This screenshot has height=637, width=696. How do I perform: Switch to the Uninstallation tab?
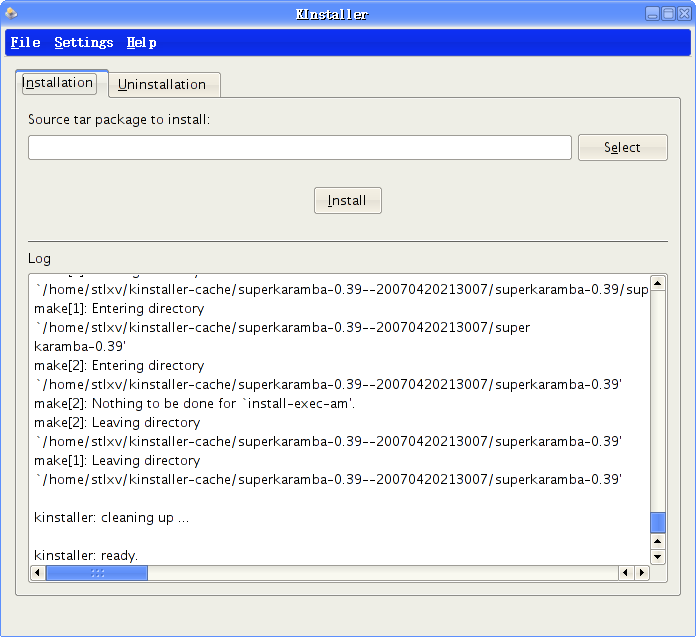(162, 84)
